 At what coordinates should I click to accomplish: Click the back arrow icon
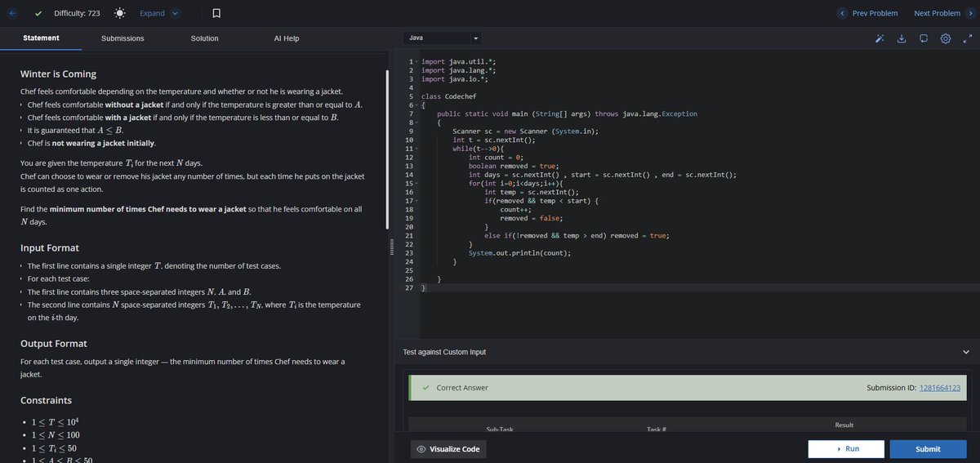click(x=12, y=13)
